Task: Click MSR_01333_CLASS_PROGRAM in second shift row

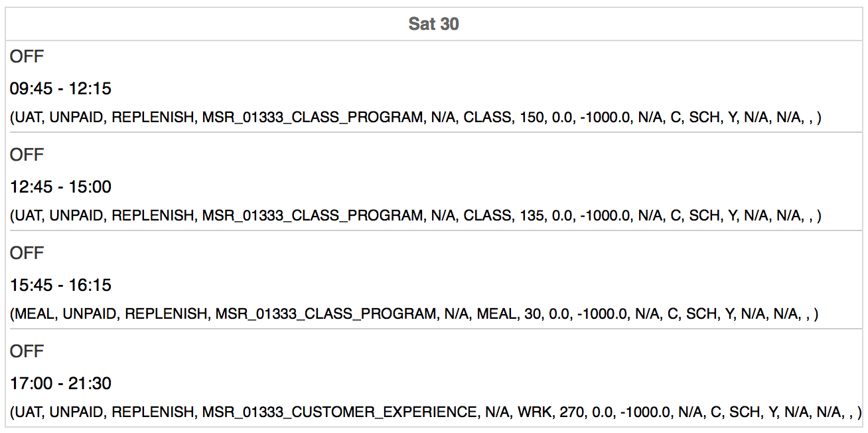Action: click(313, 216)
